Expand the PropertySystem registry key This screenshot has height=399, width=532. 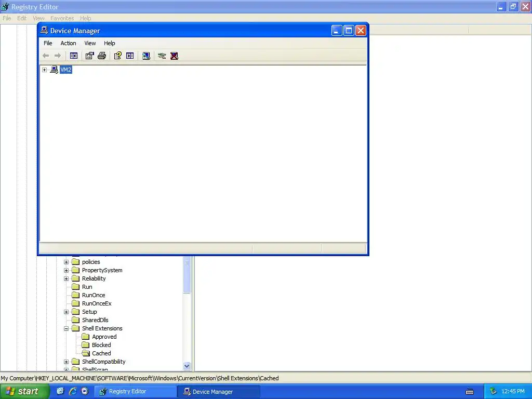pos(66,270)
